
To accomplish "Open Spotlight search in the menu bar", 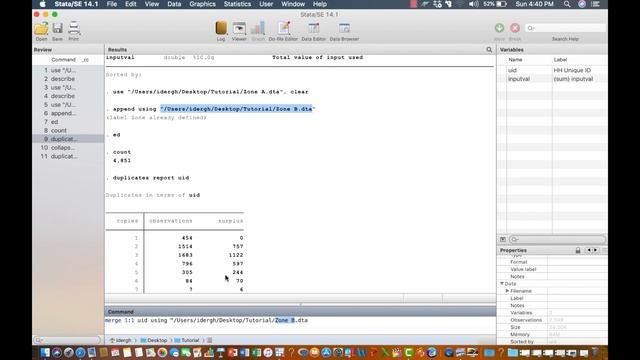I will pos(567,4).
